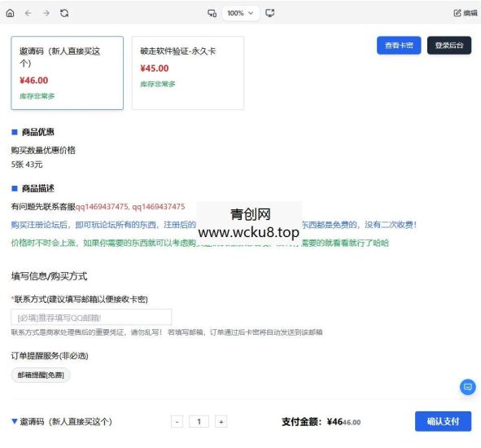481x448 pixels.
Task: Click the quantity field showing 1
Action: (x=199, y=422)
